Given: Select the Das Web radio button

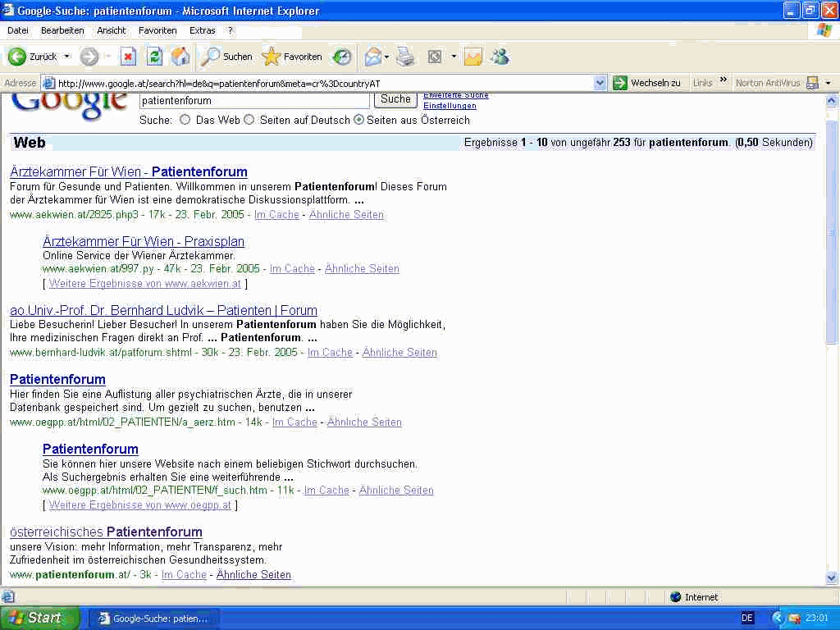Looking at the screenshot, I should pyautogui.click(x=185, y=120).
